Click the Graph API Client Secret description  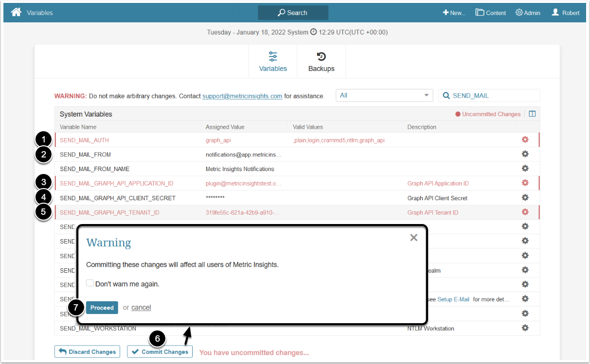coord(438,198)
